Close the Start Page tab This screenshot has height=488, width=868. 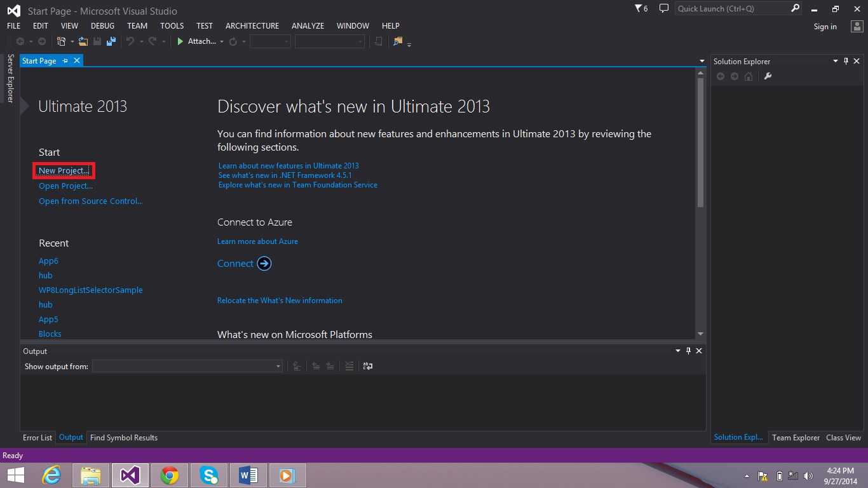(77, 60)
